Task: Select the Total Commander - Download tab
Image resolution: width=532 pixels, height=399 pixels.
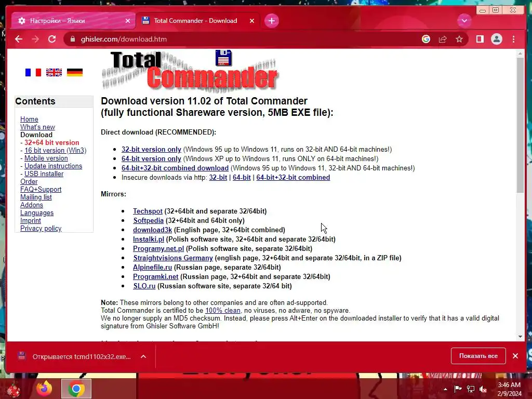Action: pos(198,21)
